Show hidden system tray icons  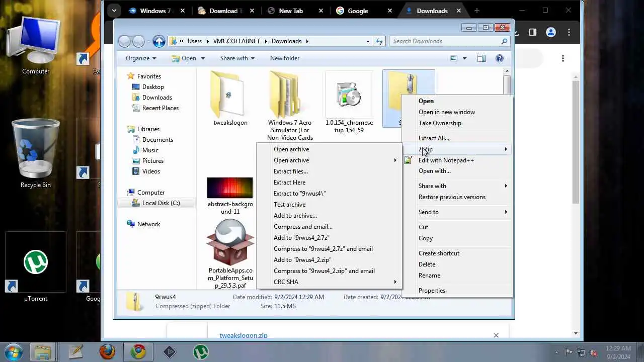click(x=556, y=352)
